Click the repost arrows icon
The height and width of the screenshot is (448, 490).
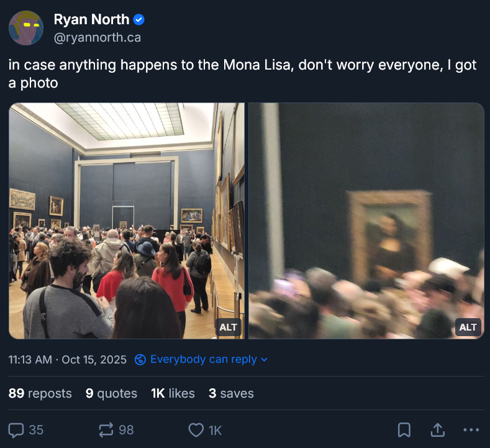(x=106, y=429)
